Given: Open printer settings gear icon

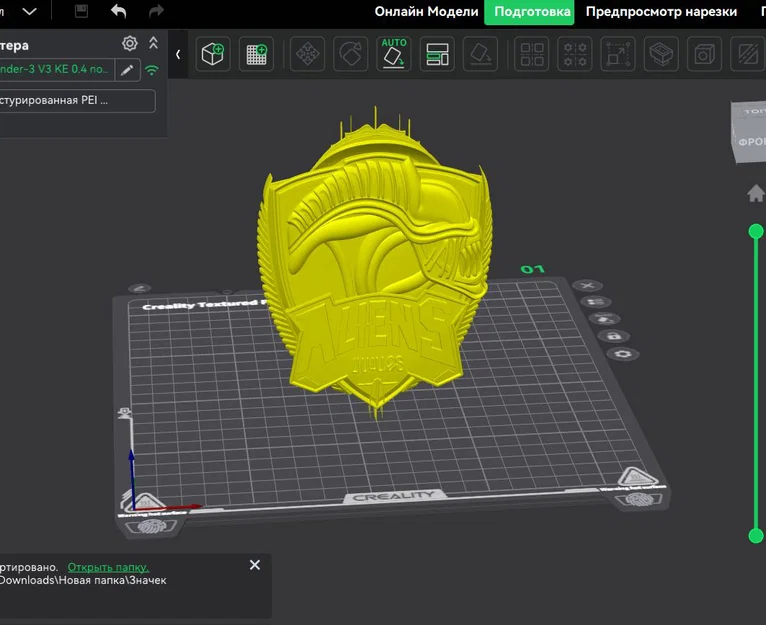Looking at the screenshot, I should pyautogui.click(x=129, y=43).
